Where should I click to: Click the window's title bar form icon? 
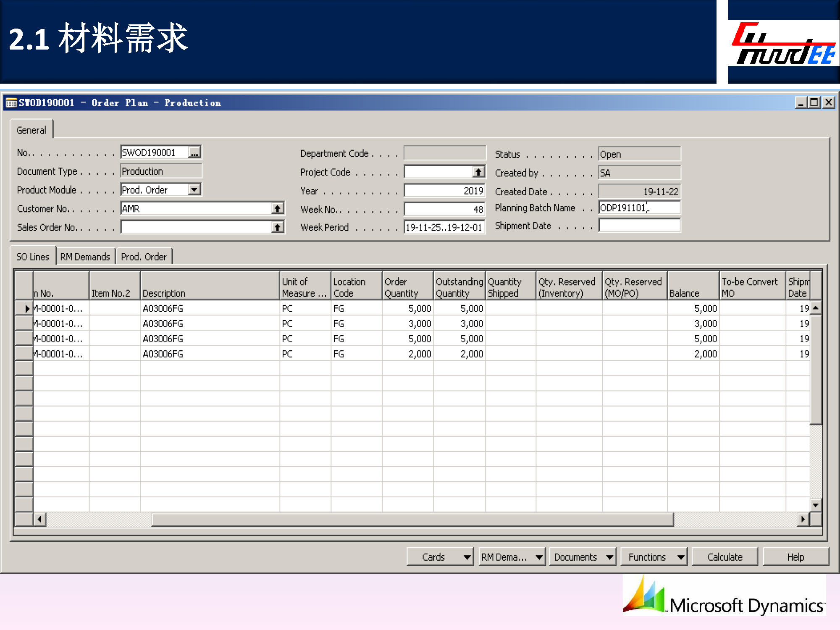[x=11, y=103]
